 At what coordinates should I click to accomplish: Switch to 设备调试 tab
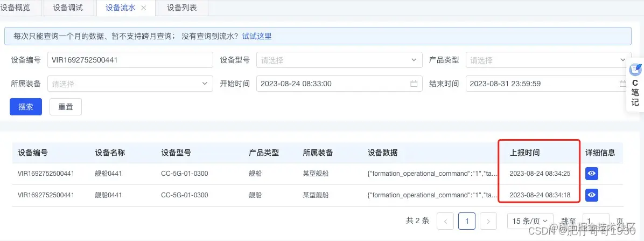pos(68,8)
